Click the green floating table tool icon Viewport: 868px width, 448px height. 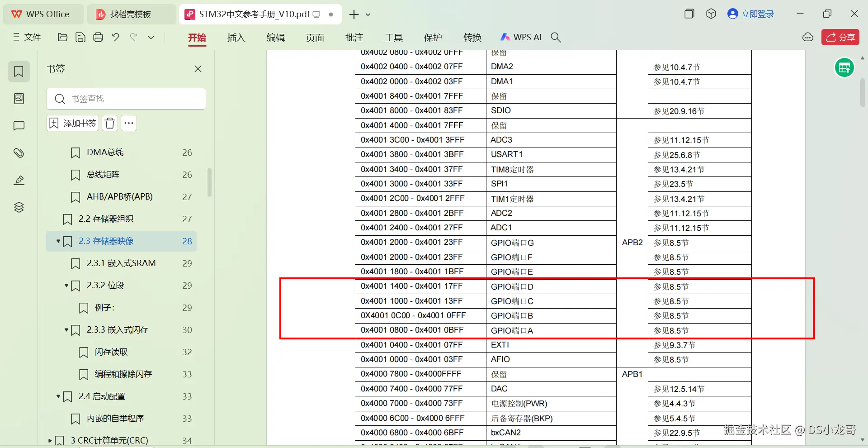(x=844, y=68)
